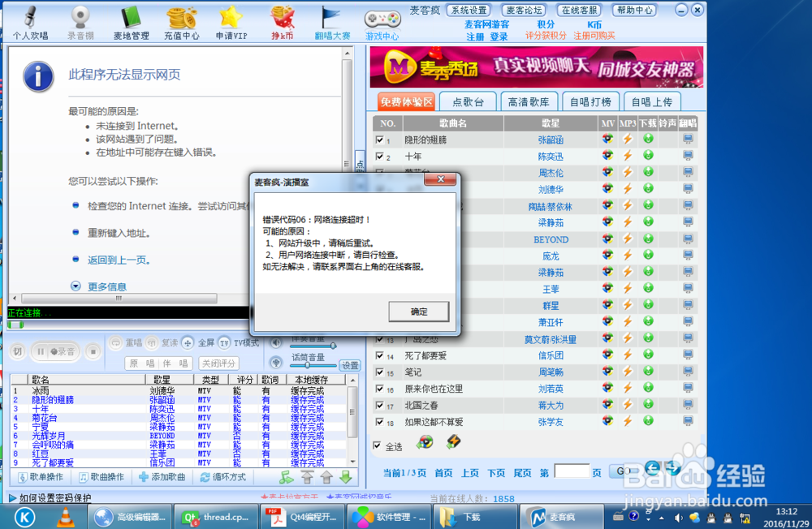
Task: Click the 话筒音量 microphone icon
Action: coord(277,363)
